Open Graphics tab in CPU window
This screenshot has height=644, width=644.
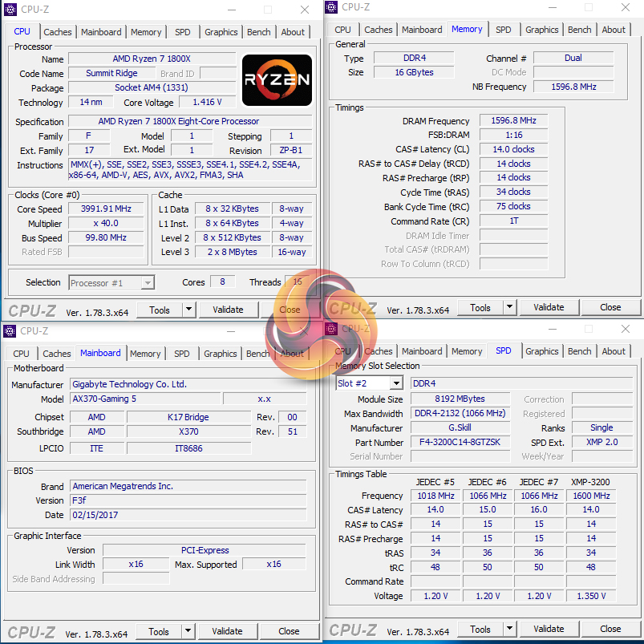[x=221, y=32]
